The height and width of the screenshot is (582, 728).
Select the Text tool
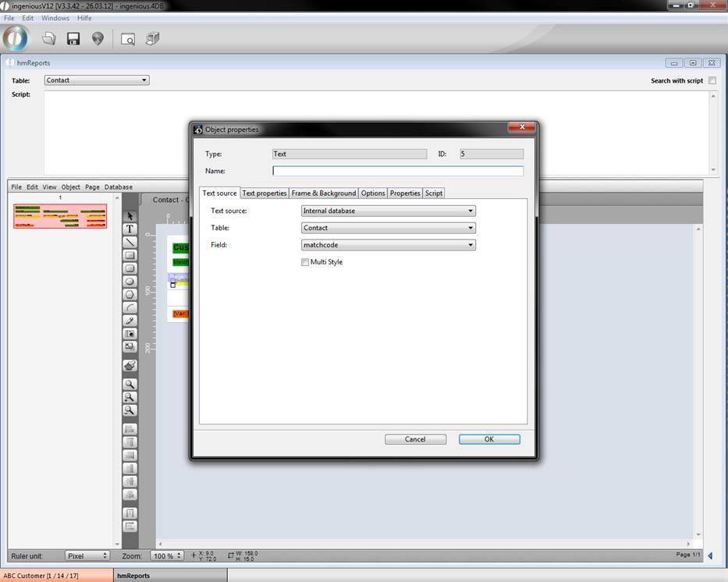click(x=130, y=229)
